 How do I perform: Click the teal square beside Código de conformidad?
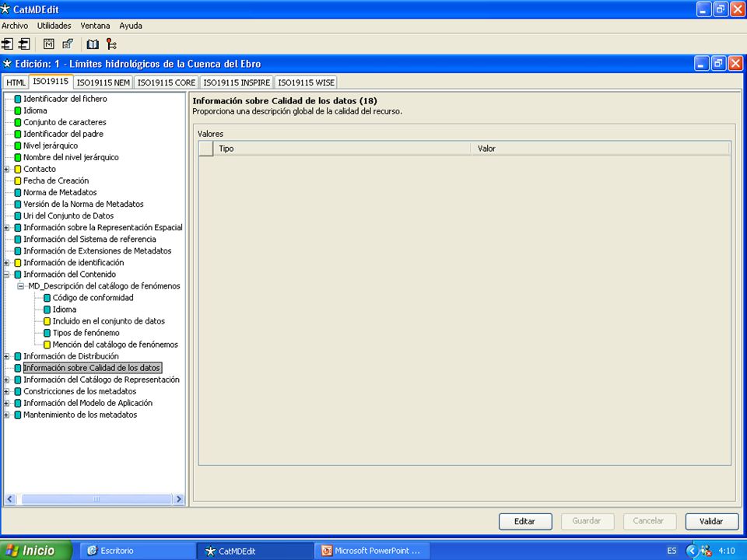tap(47, 298)
